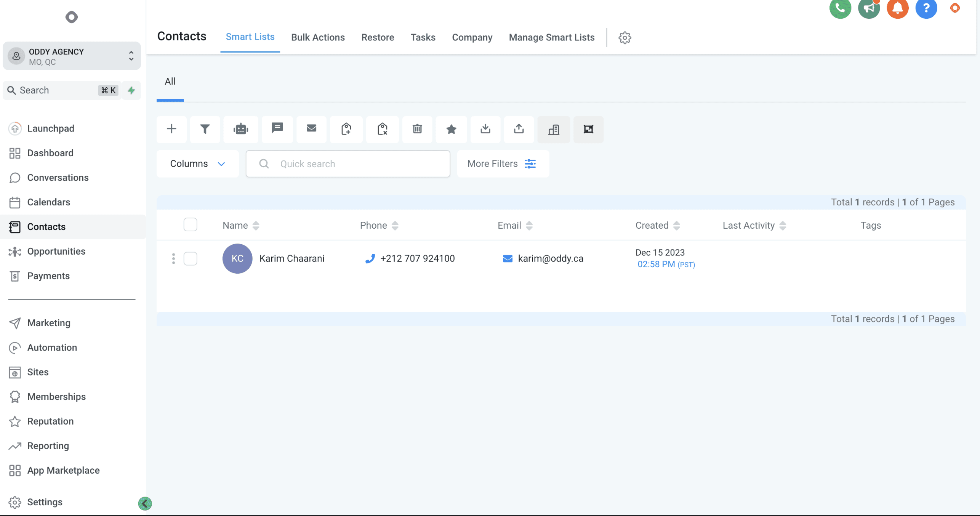Click the robot automation icon in toolbar
This screenshot has height=516, width=980.
(241, 129)
